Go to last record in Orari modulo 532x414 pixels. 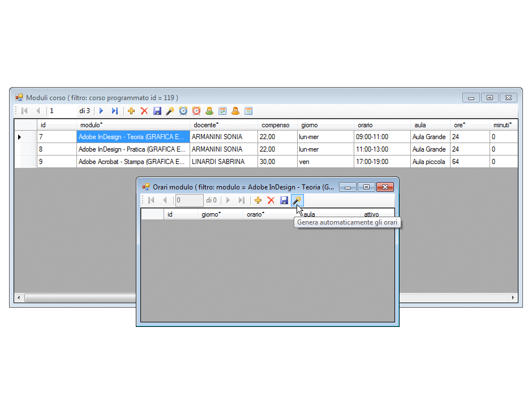tap(242, 200)
